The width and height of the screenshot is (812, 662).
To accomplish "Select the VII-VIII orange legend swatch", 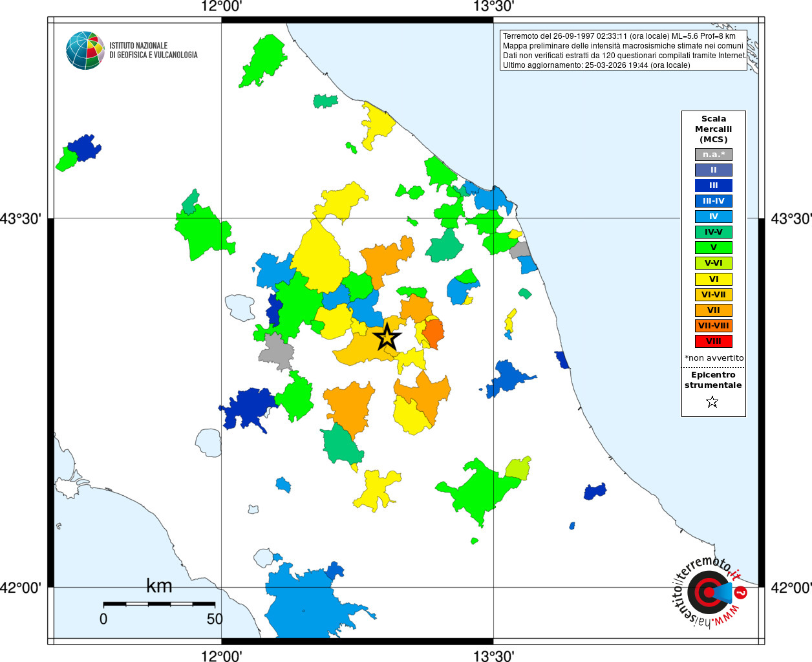I will pos(714,326).
